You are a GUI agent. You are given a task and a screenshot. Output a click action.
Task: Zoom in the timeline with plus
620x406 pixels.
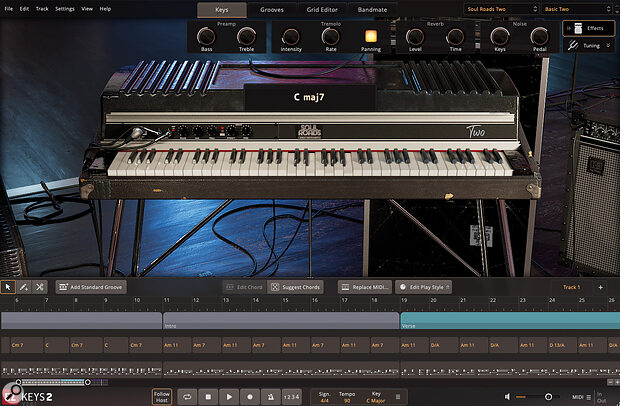tap(617, 382)
